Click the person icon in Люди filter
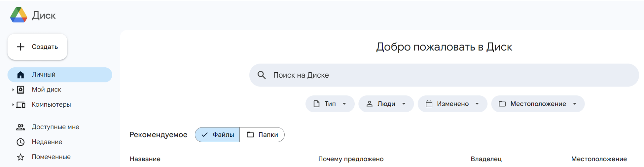 point(369,104)
